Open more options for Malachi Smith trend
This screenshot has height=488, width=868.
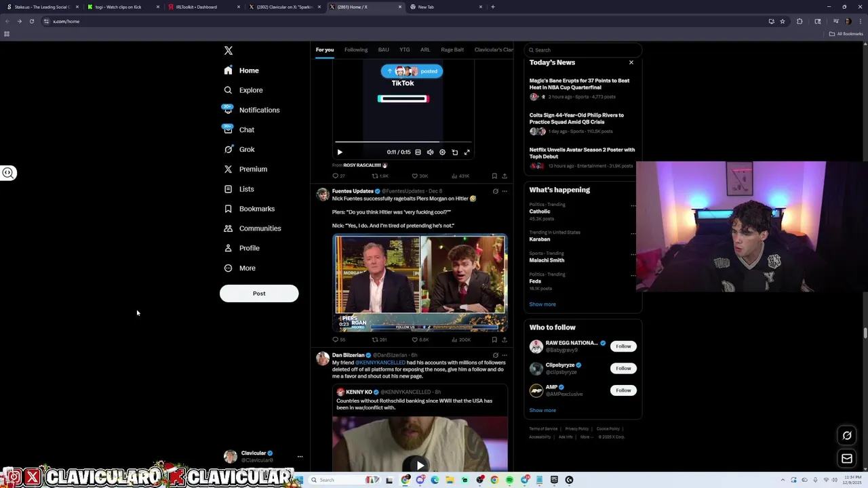633,254
